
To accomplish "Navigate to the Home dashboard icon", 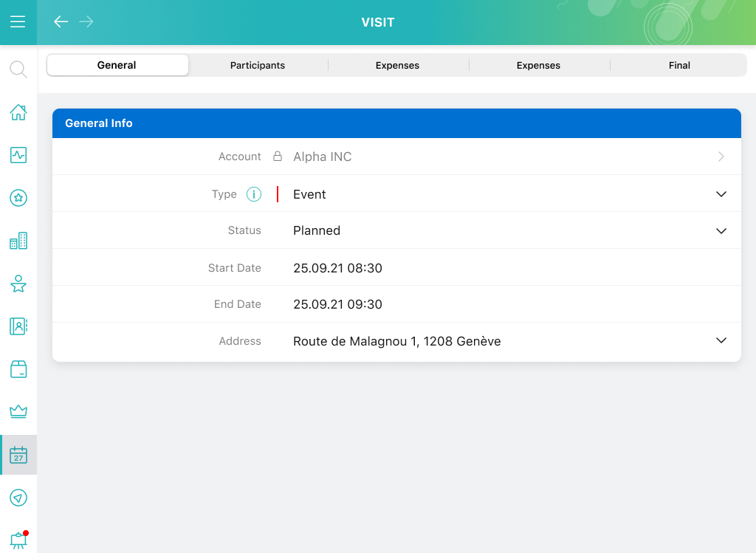I will 18,112.
